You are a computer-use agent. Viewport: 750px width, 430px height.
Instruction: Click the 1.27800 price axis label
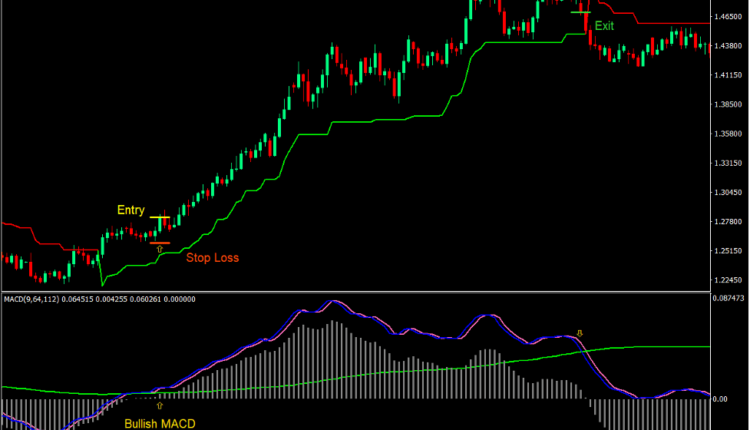pos(729,222)
